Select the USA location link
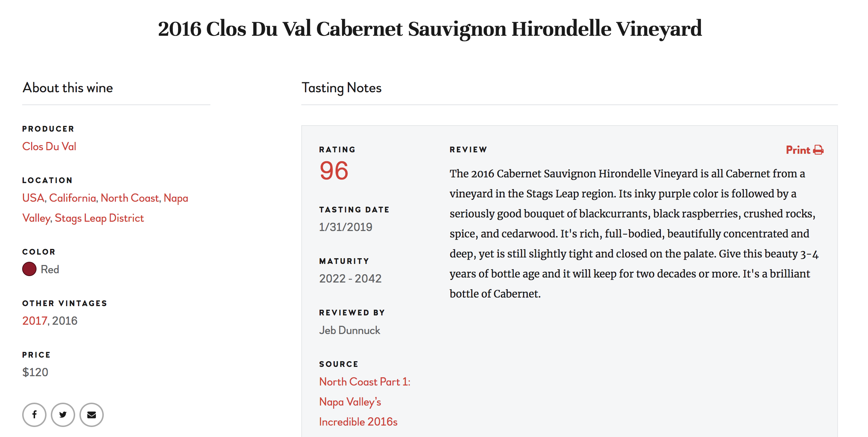Viewport: 868px width, 437px height. click(x=33, y=198)
